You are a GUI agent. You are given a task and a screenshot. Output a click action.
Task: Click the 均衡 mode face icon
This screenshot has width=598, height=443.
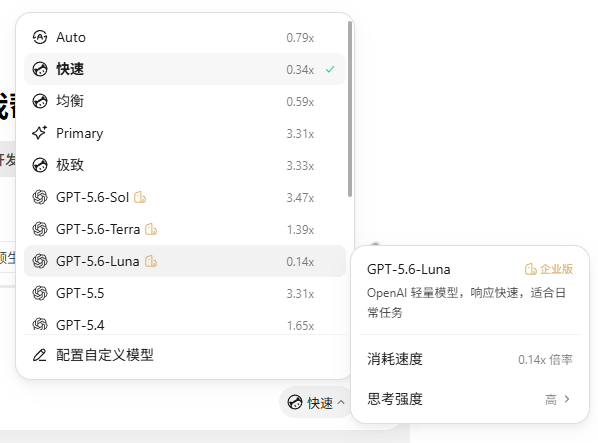40,101
